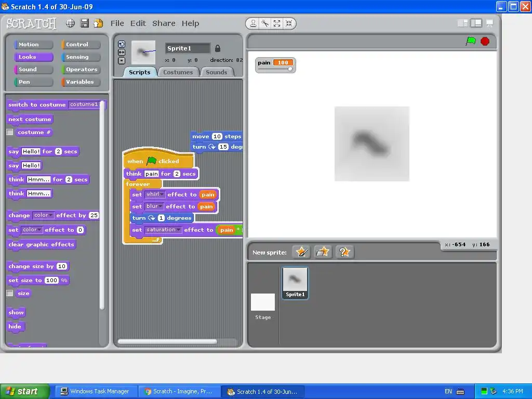
Task: Click the hide block in palette
Action: (x=15, y=326)
